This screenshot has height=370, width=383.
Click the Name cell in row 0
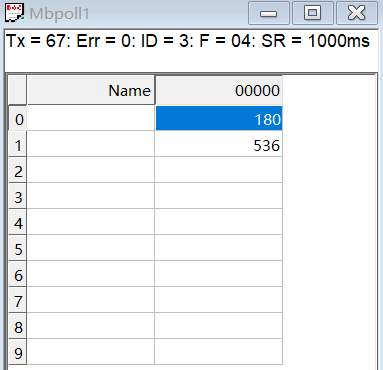click(x=91, y=118)
